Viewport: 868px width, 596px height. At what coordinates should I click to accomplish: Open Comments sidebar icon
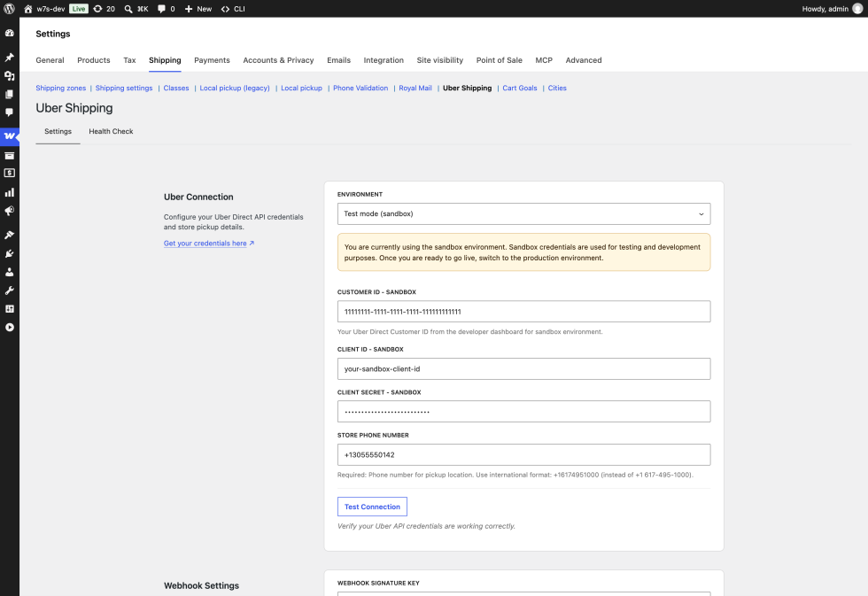pos(10,112)
